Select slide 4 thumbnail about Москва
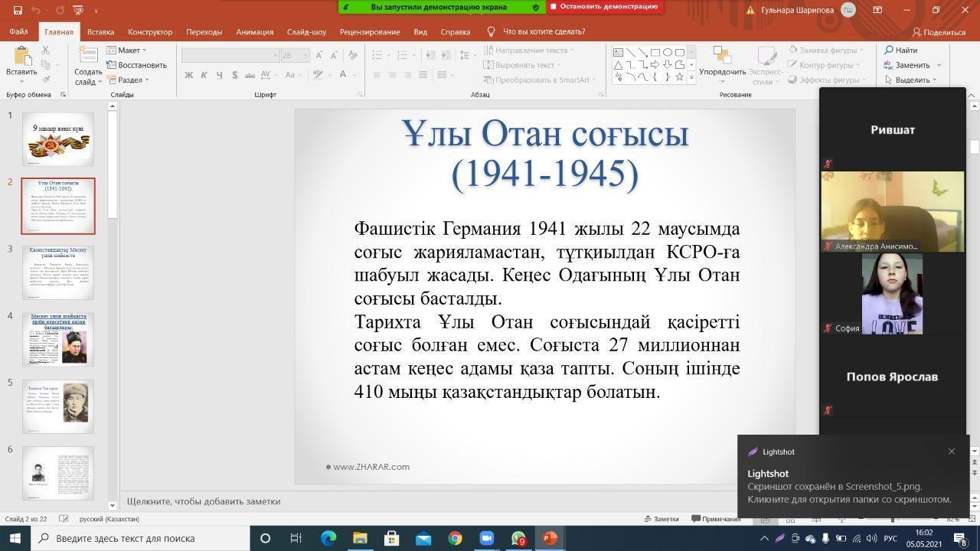The height and width of the screenshot is (551, 980). [58, 339]
